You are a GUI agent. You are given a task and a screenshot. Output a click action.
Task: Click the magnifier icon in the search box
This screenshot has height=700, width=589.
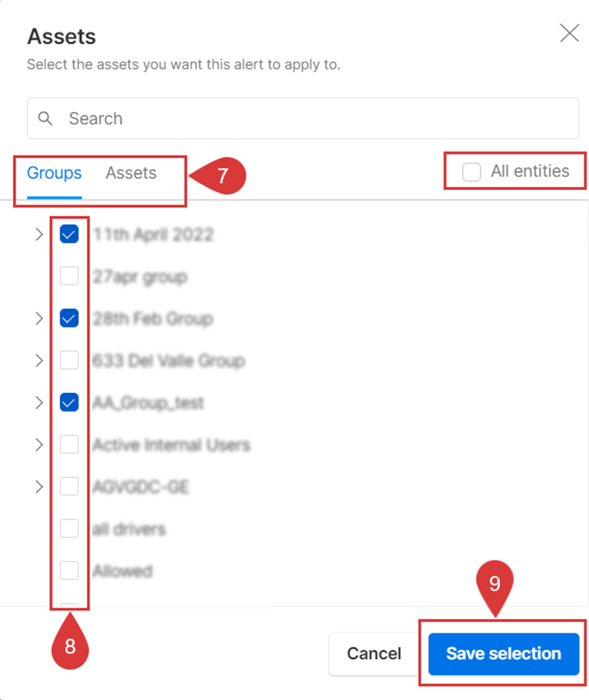tap(45, 118)
